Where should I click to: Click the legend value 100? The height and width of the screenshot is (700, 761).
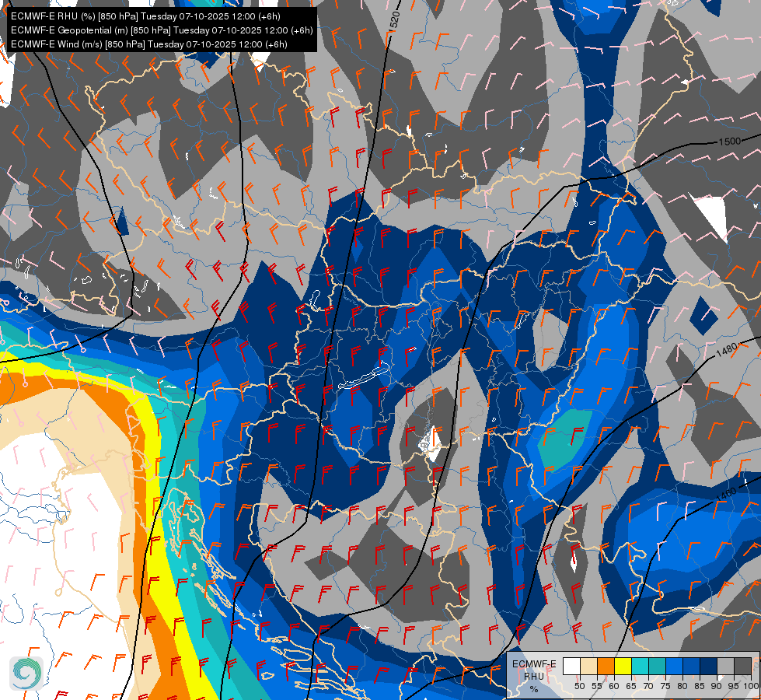click(x=751, y=686)
